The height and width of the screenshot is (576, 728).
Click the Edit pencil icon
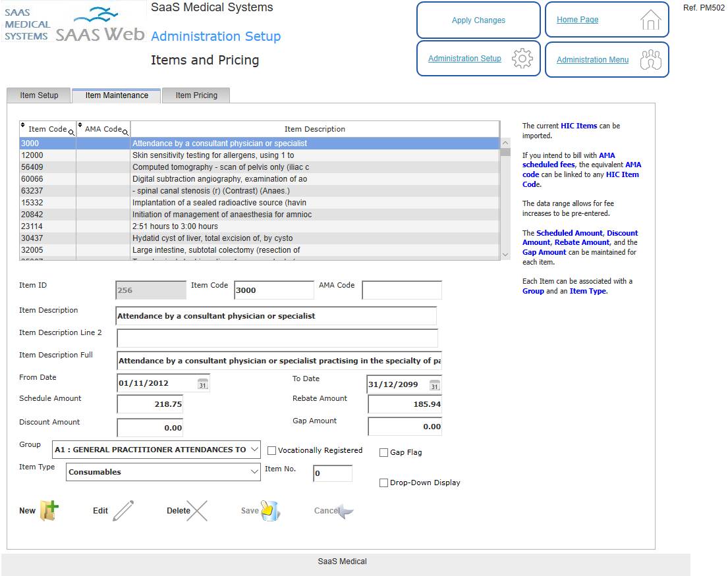[x=123, y=511]
